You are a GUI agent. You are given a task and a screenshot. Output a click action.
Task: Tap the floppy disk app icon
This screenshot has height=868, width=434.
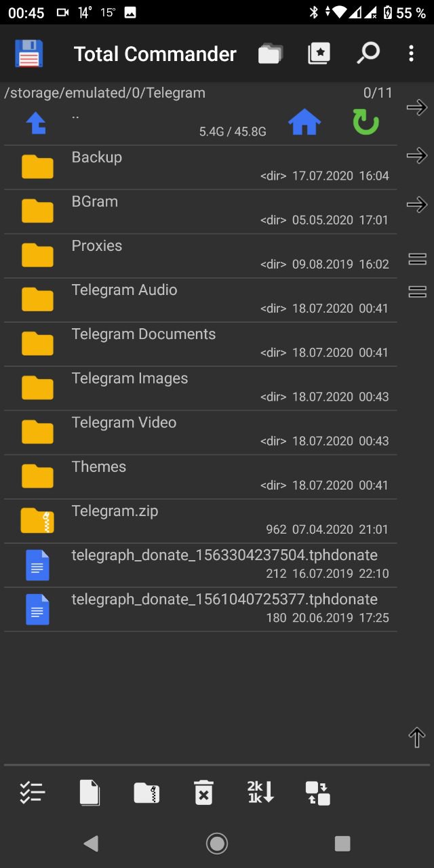tap(28, 54)
